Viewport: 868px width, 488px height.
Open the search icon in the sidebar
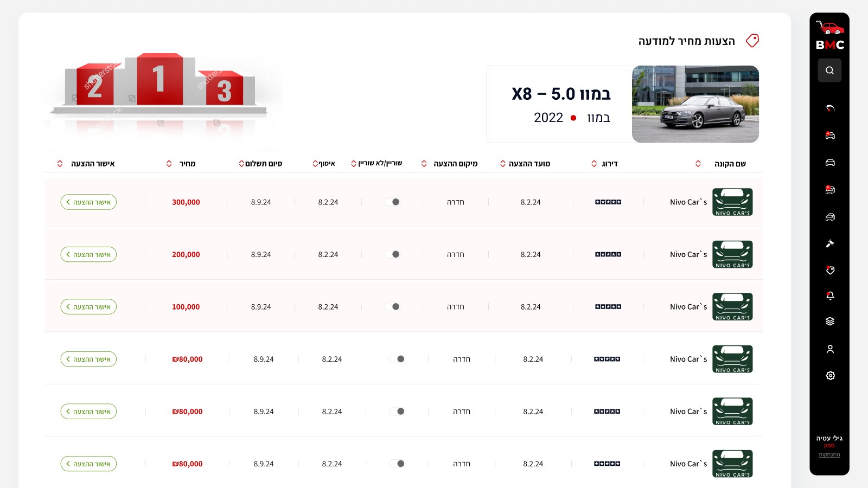click(829, 70)
